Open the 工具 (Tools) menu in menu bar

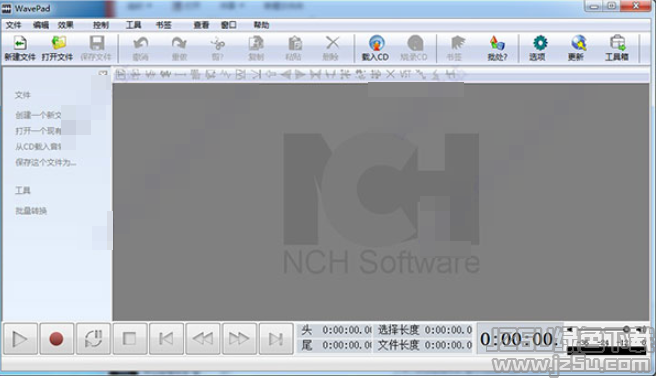(x=134, y=25)
